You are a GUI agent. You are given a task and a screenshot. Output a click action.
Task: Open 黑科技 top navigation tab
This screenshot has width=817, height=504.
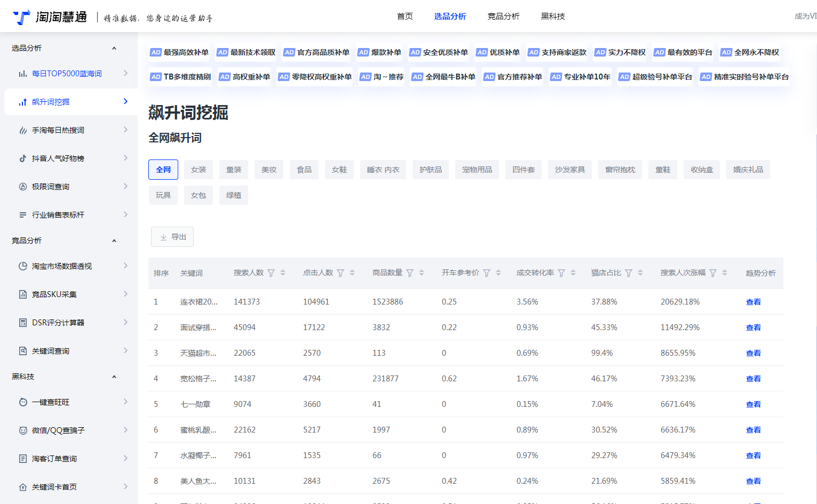click(x=553, y=17)
